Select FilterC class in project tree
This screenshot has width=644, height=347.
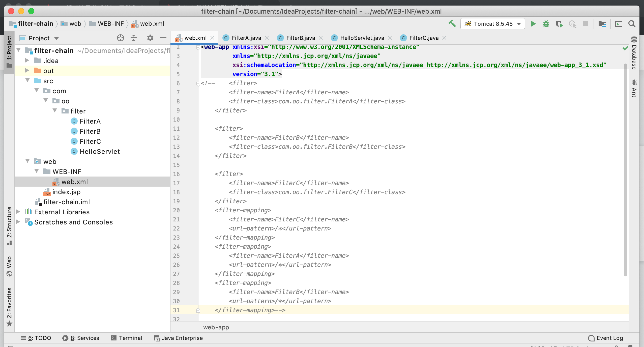tap(86, 141)
